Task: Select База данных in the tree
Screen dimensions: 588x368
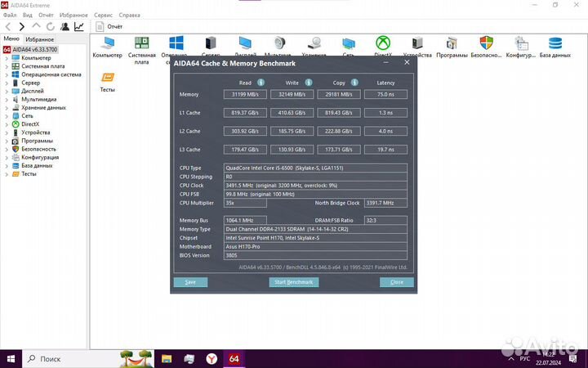Action: coord(37,165)
